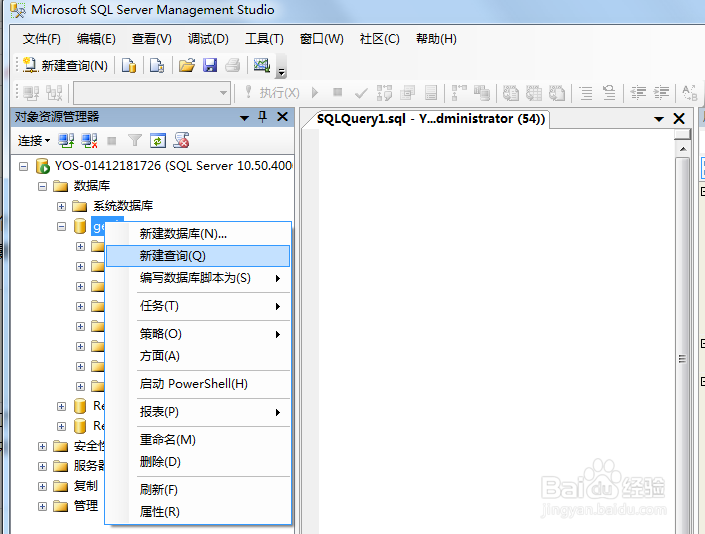Open the 编辑(E) menu
The width and height of the screenshot is (705, 534).
tap(96, 39)
